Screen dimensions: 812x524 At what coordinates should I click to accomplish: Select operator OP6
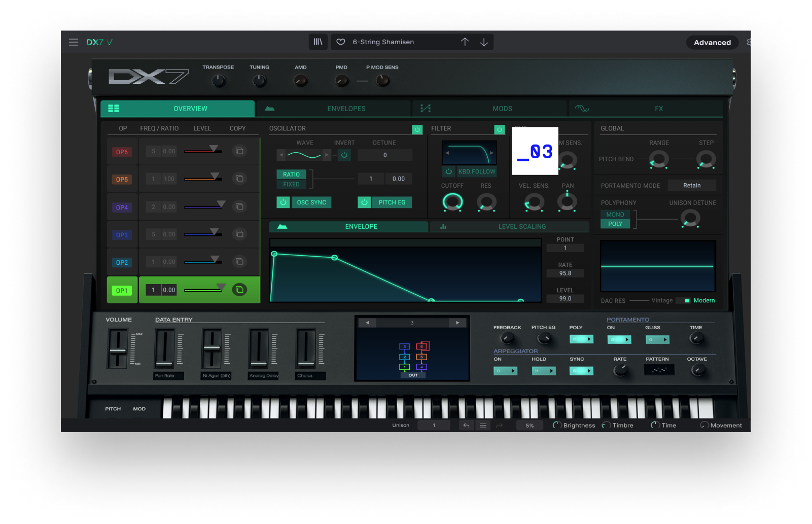click(x=122, y=152)
